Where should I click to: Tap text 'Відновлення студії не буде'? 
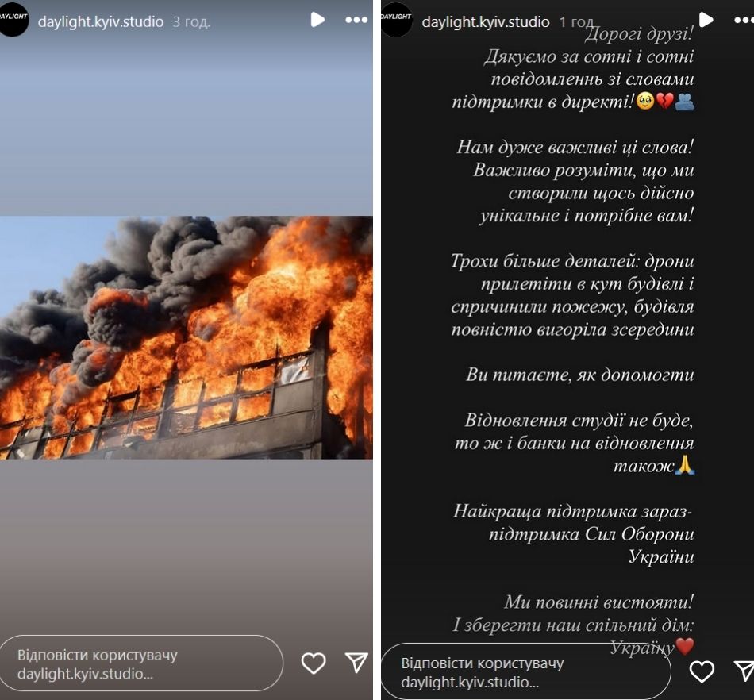point(579,421)
